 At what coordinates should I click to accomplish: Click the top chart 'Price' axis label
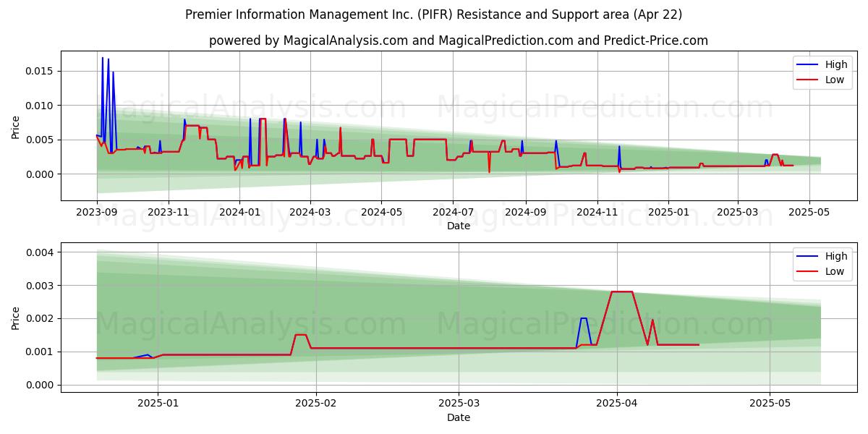[16, 125]
